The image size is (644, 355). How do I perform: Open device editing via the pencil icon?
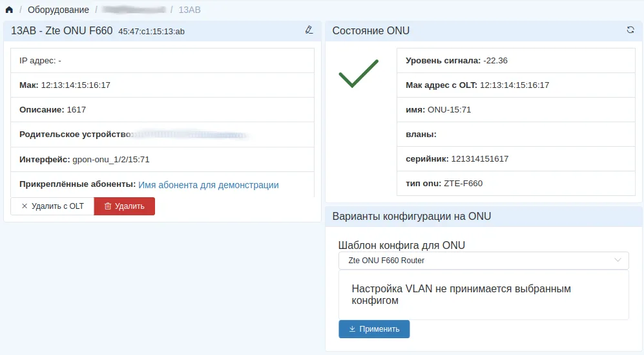[309, 30]
